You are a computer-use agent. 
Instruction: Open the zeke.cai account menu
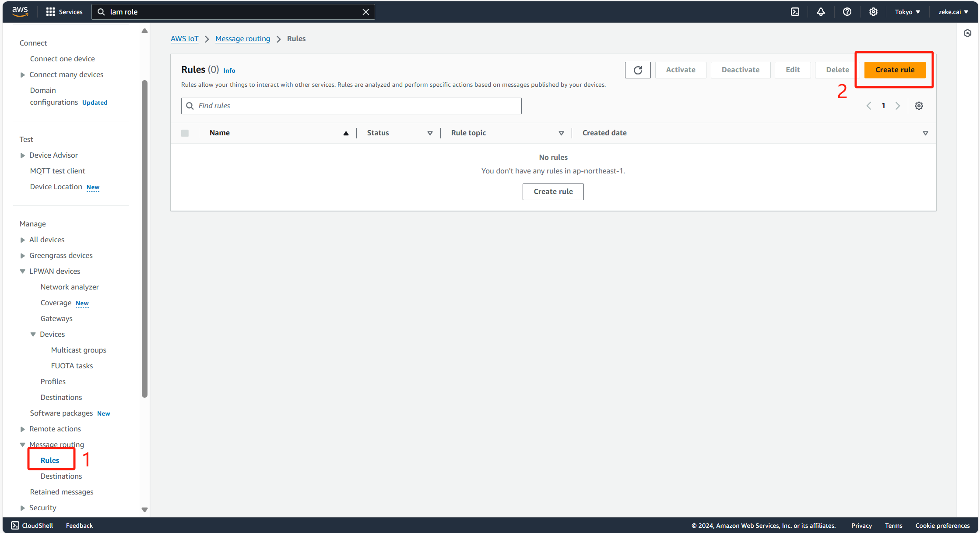pos(953,12)
